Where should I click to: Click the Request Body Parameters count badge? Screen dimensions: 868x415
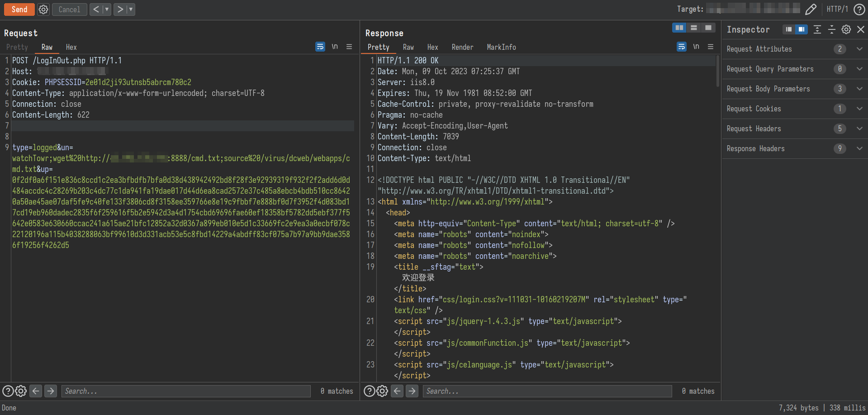[840, 89]
